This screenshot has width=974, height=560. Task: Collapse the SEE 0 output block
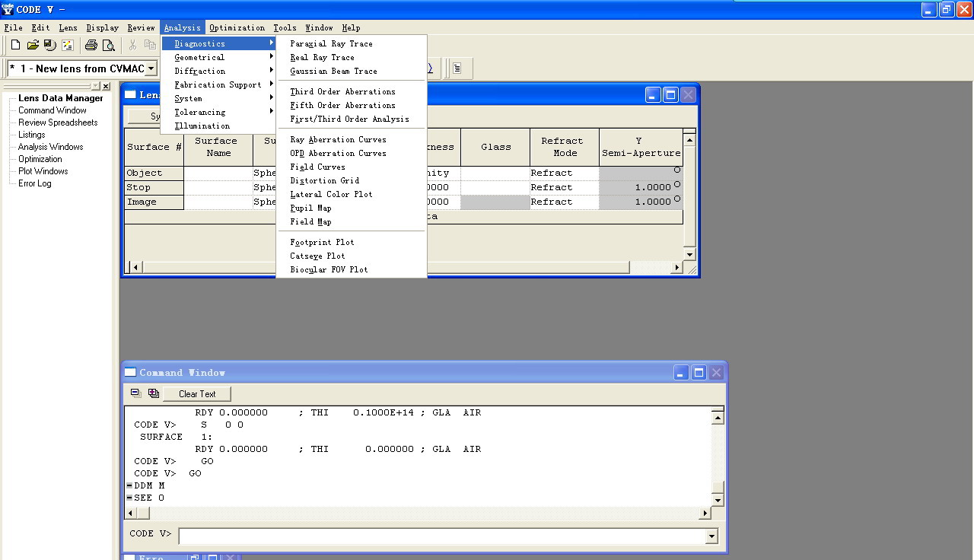click(x=129, y=498)
